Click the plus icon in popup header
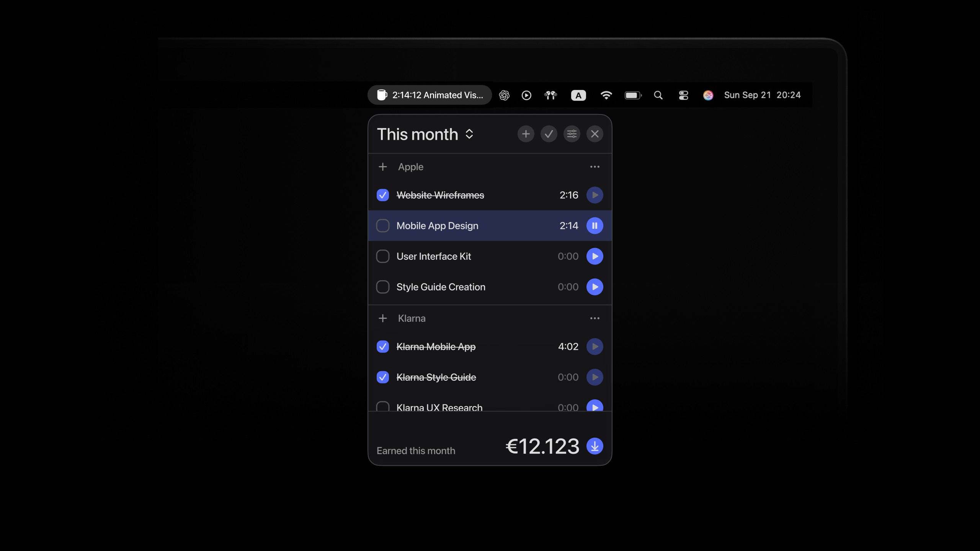Screen dimensions: 980x551 tap(526, 134)
